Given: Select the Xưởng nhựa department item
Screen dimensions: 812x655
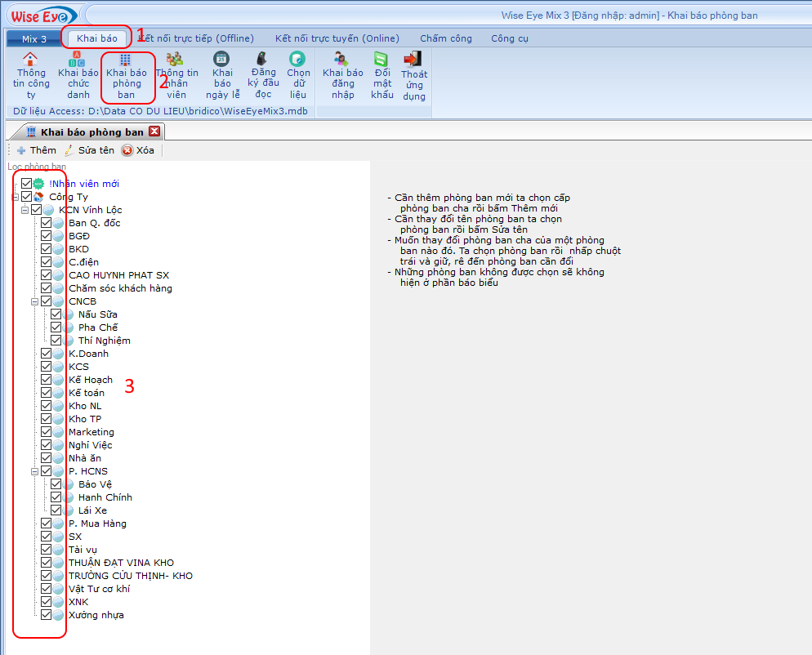Looking at the screenshot, I should pos(96,615).
